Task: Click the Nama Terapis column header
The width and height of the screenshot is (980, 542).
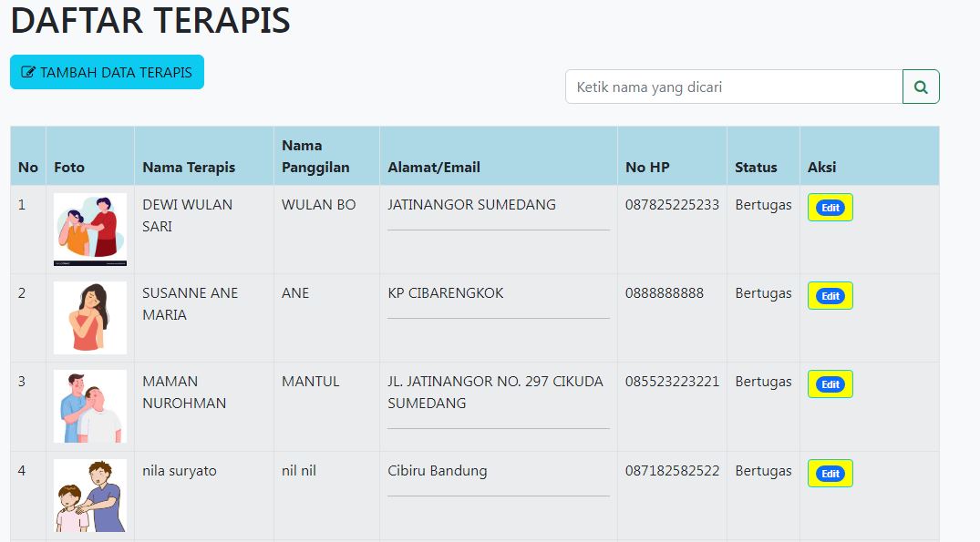Action: (189, 168)
